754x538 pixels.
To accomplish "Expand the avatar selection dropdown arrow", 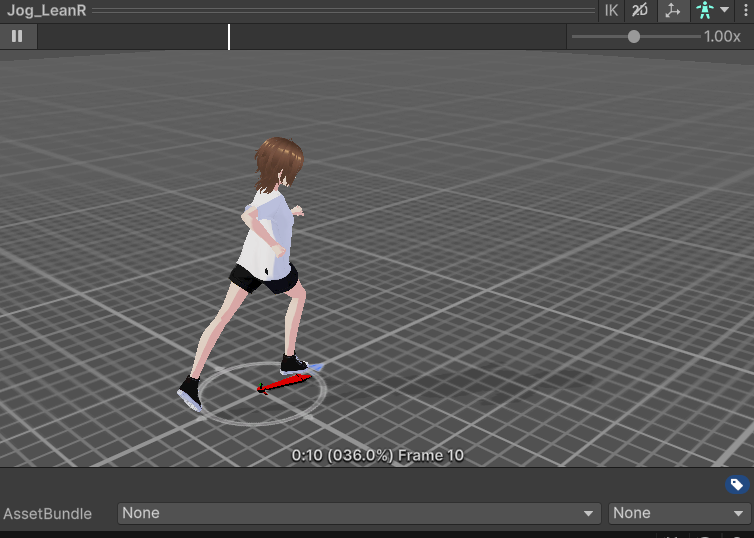I will [725, 10].
